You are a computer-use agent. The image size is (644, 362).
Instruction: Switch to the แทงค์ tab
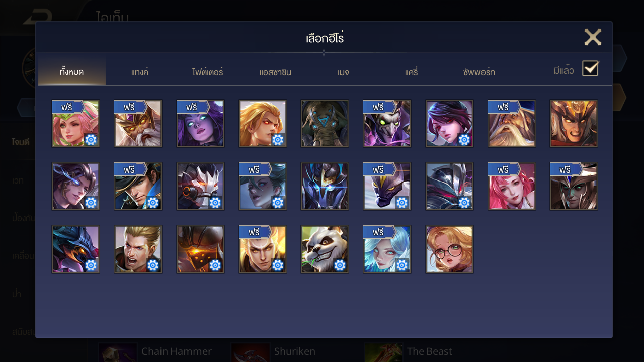pyautogui.click(x=140, y=72)
